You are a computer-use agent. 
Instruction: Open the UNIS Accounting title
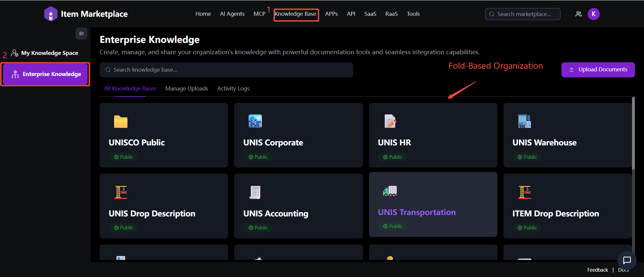tap(276, 214)
